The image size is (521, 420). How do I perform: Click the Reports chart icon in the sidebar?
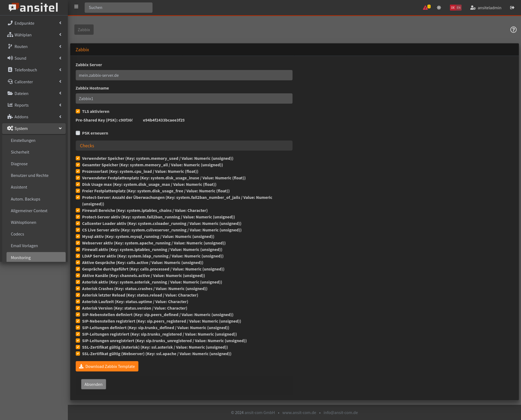pos(10,105)
